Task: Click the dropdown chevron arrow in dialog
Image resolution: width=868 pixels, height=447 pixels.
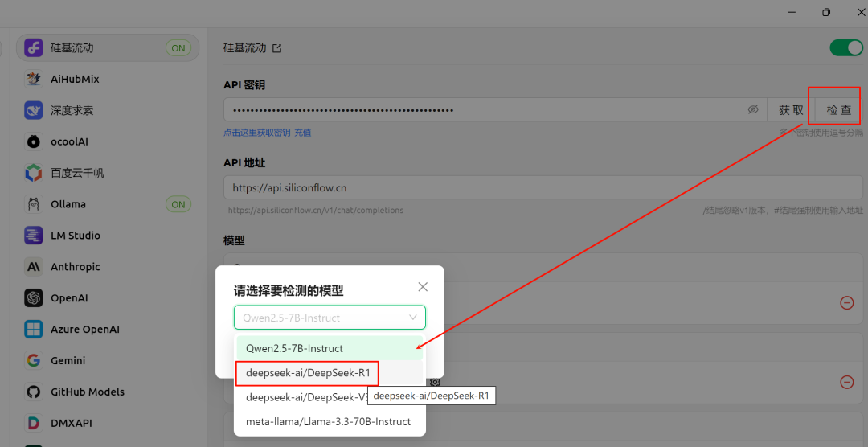Action: tap(413, 318)
